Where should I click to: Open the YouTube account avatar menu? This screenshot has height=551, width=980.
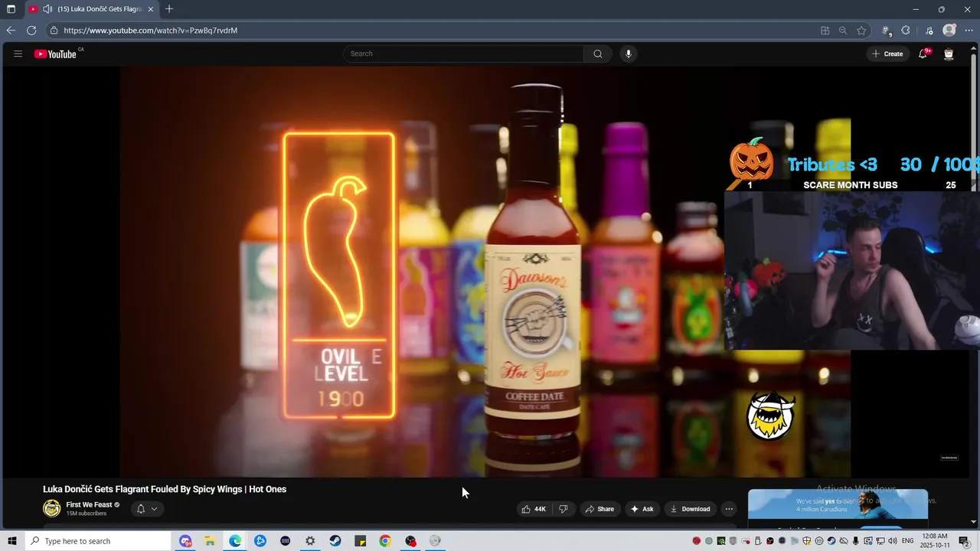tap(949, 54)
